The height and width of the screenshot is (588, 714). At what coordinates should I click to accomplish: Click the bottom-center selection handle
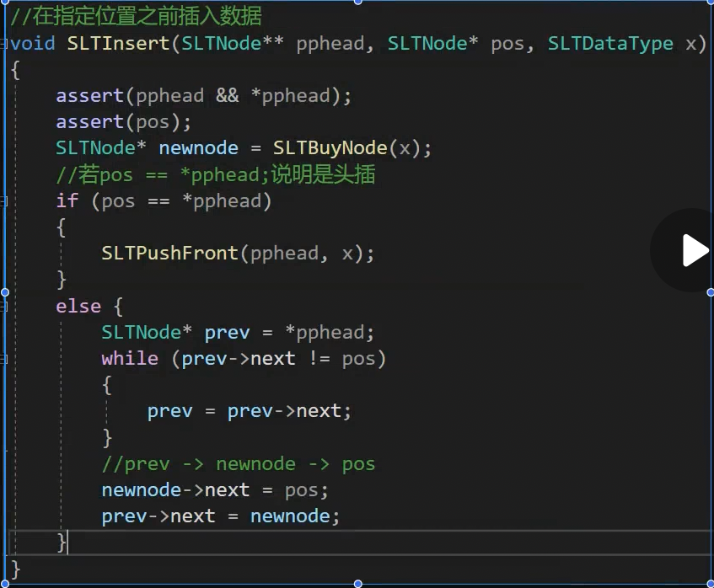358,584
